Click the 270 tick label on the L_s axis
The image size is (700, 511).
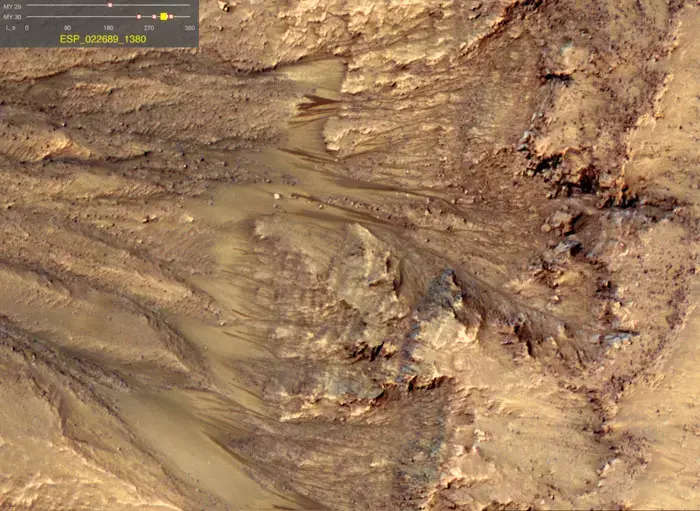149,28
